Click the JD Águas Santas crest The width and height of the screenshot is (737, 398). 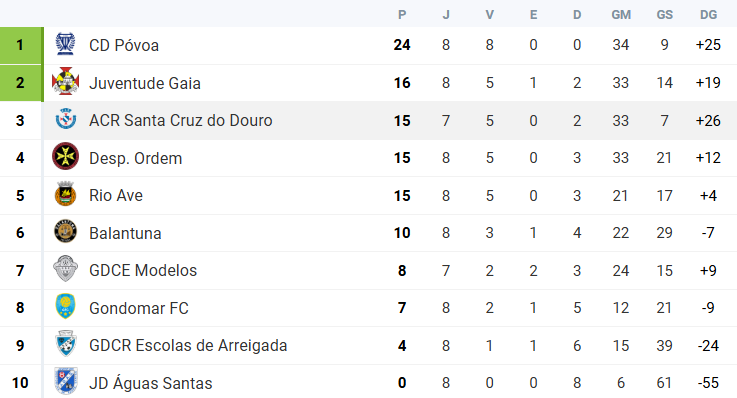65,381
